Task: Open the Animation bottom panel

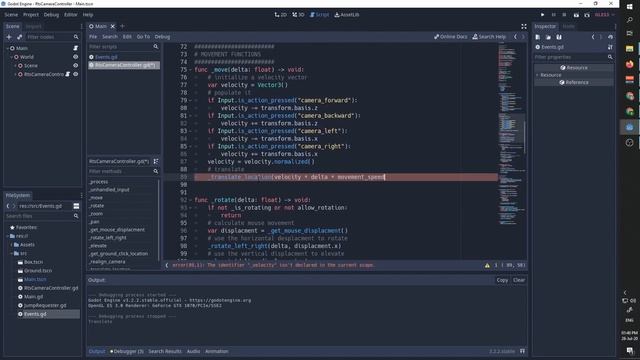Action: (217, 351)
